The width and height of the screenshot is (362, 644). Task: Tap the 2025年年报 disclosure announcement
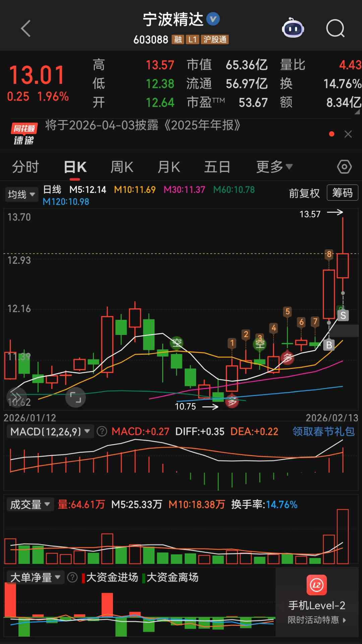tap(143, 125)
